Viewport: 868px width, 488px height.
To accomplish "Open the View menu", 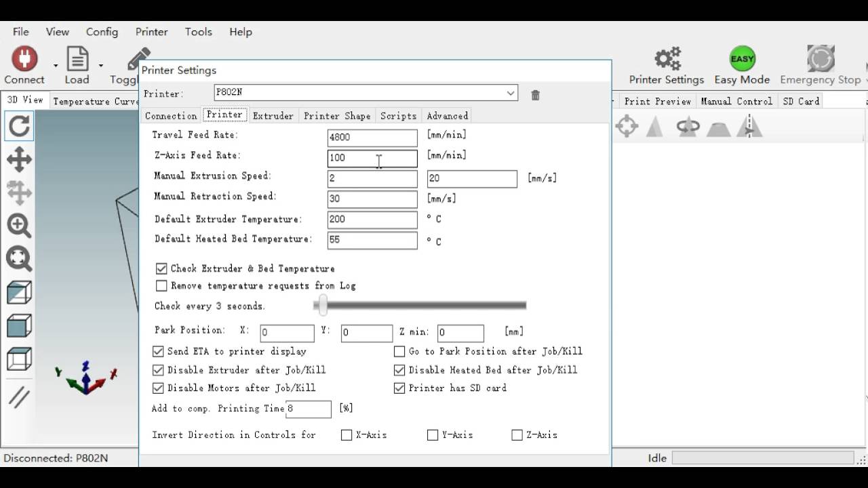I will (58, 32).
